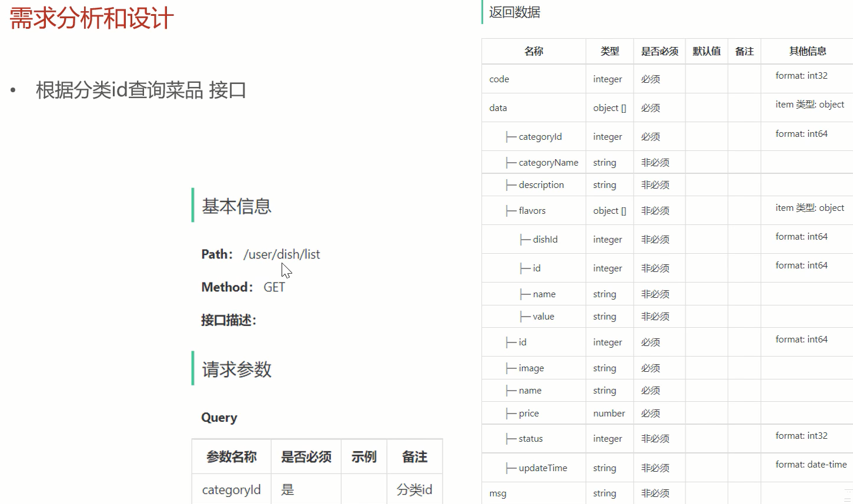Select the dishId field

coord(545,240)
